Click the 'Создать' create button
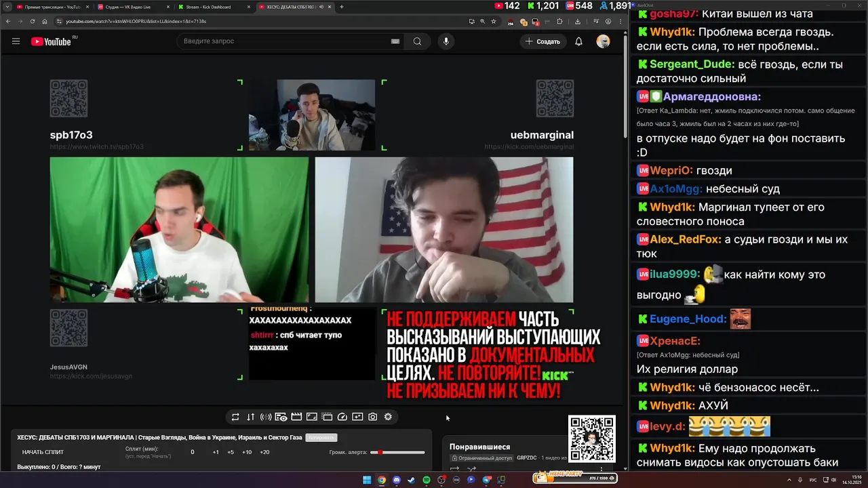This screenshot has width=868, height=488. coord(542,41)
